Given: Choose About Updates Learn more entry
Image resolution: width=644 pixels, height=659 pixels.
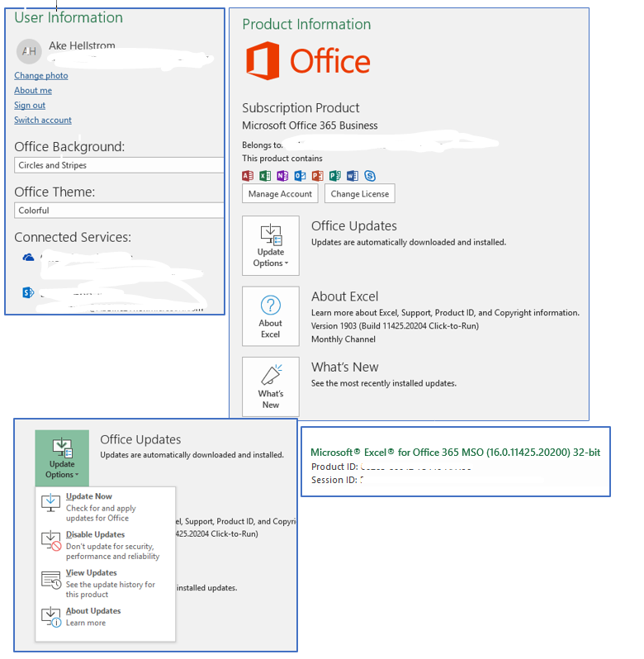Looking at the screenshot, I should coord(105,617).
